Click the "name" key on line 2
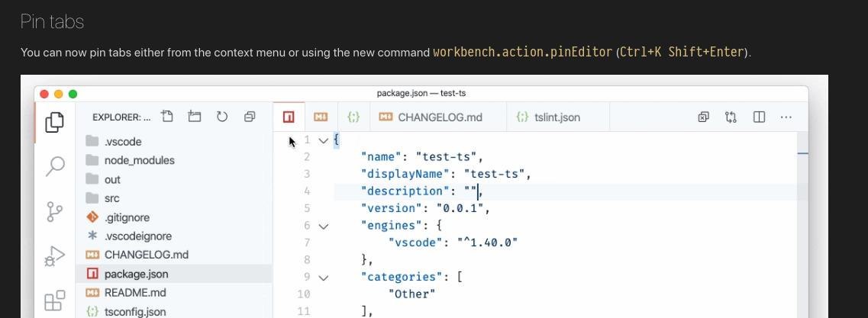 (x=382, y=157)
